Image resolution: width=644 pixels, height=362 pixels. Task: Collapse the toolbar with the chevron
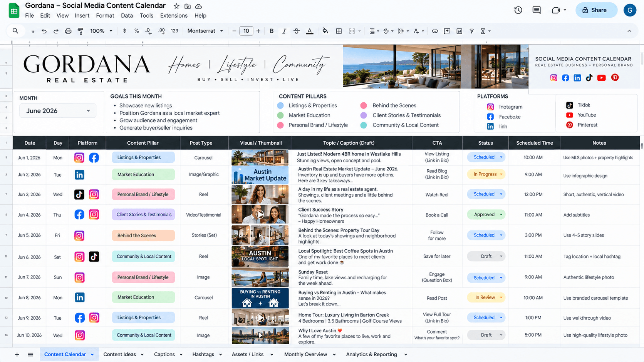pos(629,31)
